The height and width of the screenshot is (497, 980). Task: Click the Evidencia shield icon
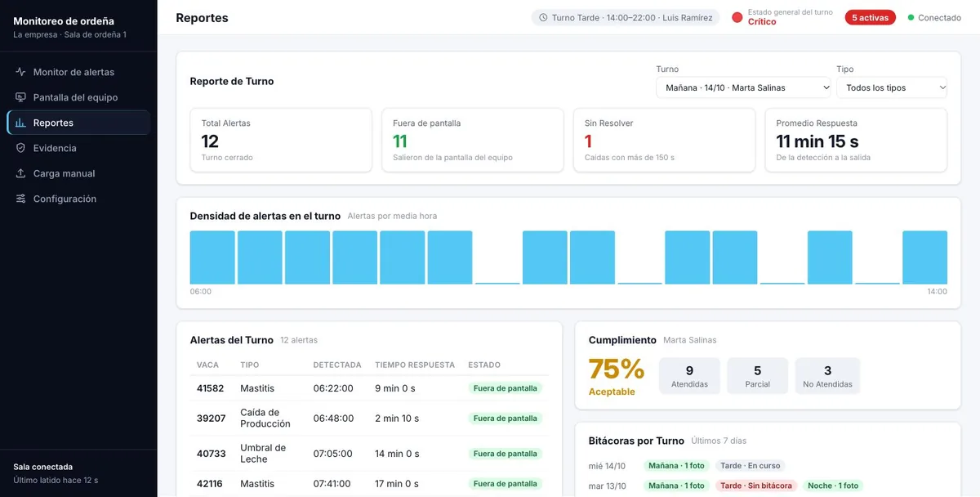21,148
